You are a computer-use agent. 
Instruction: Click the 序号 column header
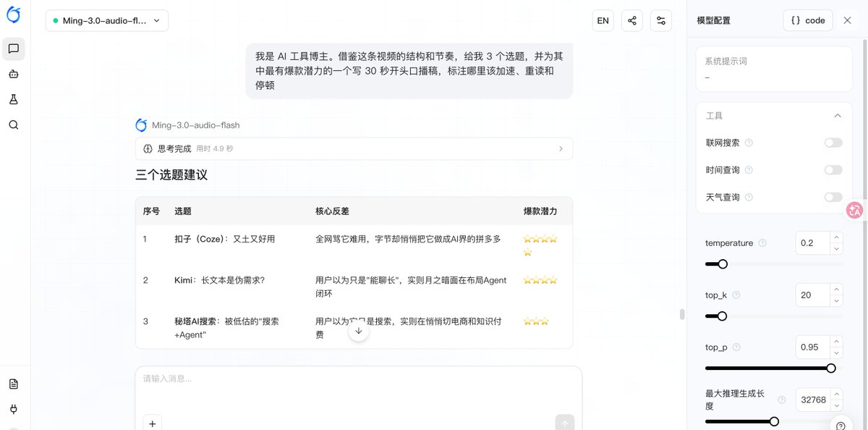(x=151, y=211)
